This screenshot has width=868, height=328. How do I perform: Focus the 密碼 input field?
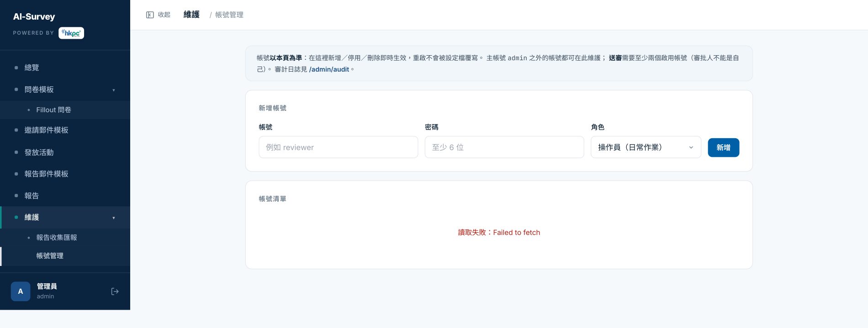pyautogui.click(x=504, y=147)
